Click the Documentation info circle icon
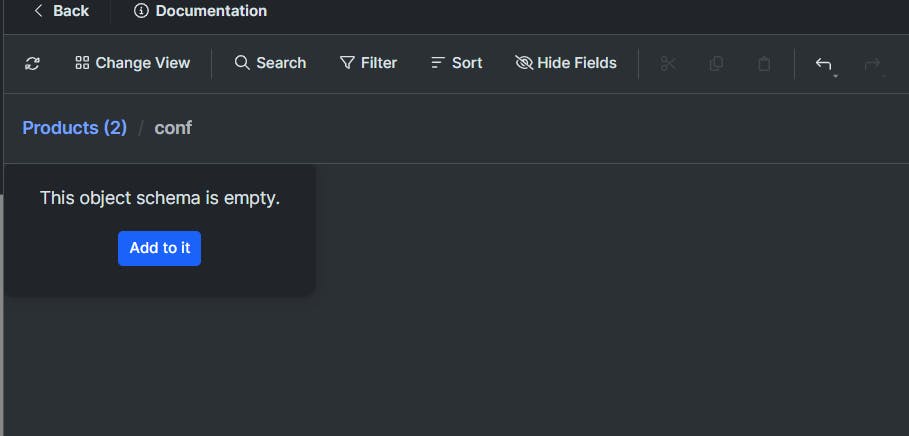Viewport: 909px width, 436px height. [141, 11]
